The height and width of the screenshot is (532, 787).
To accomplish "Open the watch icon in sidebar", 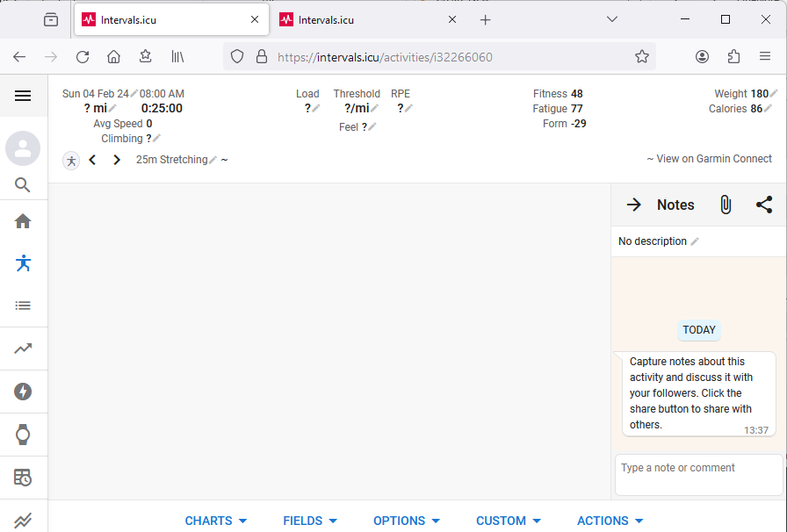I will click(x=23, y=435).
